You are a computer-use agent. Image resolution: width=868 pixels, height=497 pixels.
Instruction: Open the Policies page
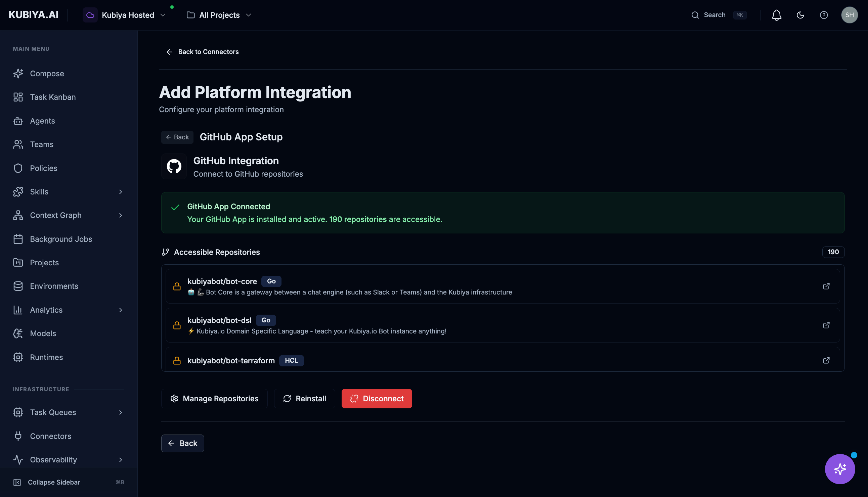click(43, 168)
